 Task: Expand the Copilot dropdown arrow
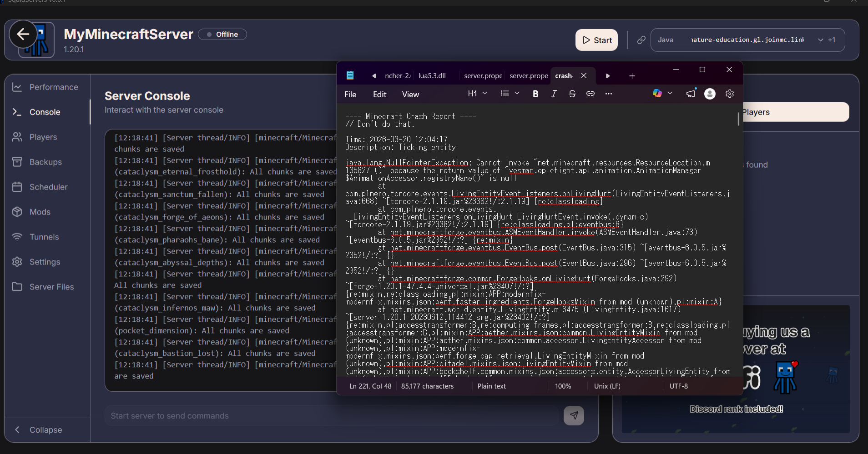670,93
